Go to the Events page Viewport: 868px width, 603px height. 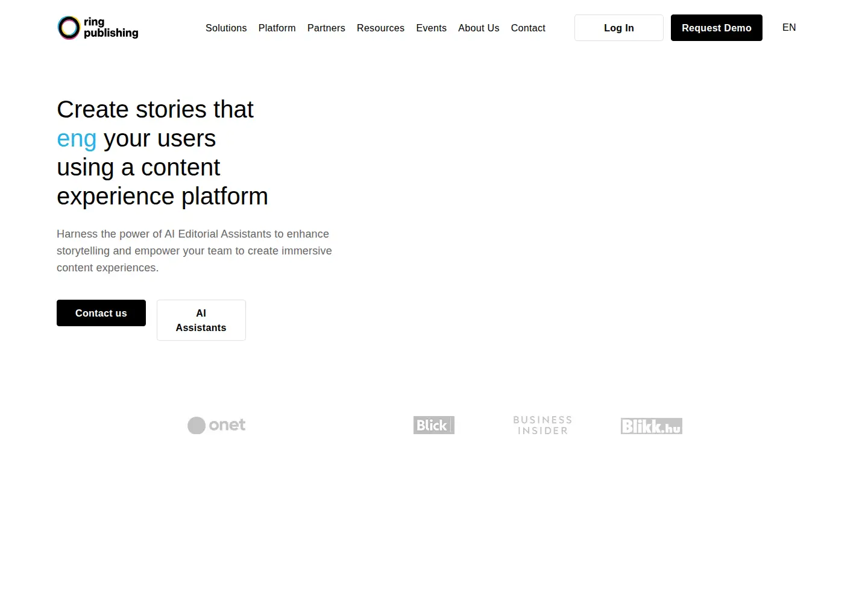coord(431,28)
